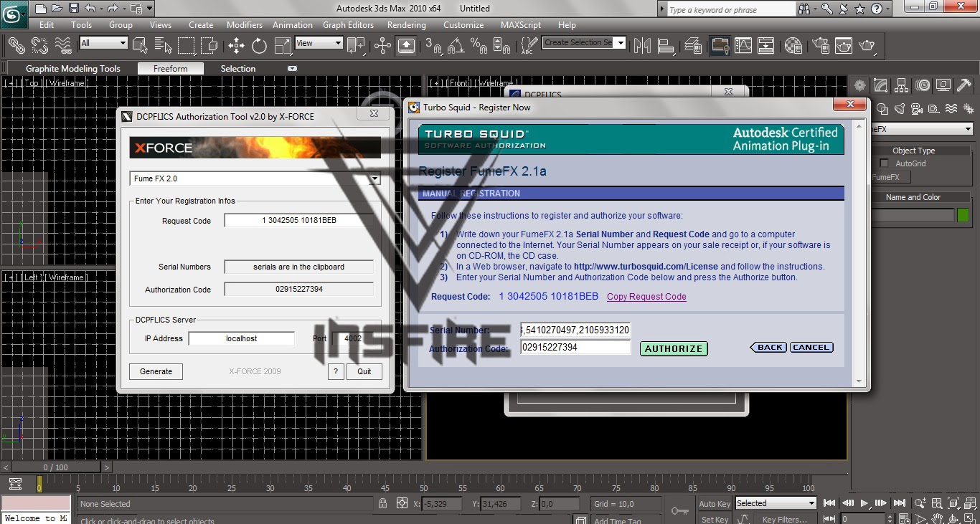This screenshot has height=524, width=980.
Task: Click the Mirror tool icon
Action: click(x=642, y=46)
